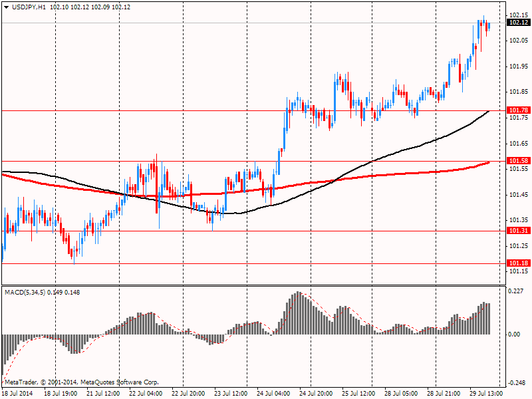Click the red 101.58 level price label

[x=519, y=161]
